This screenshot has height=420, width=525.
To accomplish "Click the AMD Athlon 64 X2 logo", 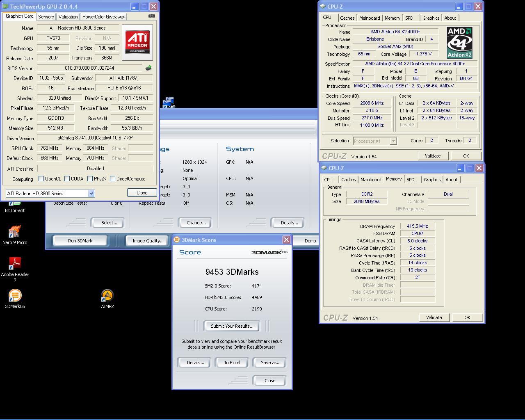I will (459, 43).
